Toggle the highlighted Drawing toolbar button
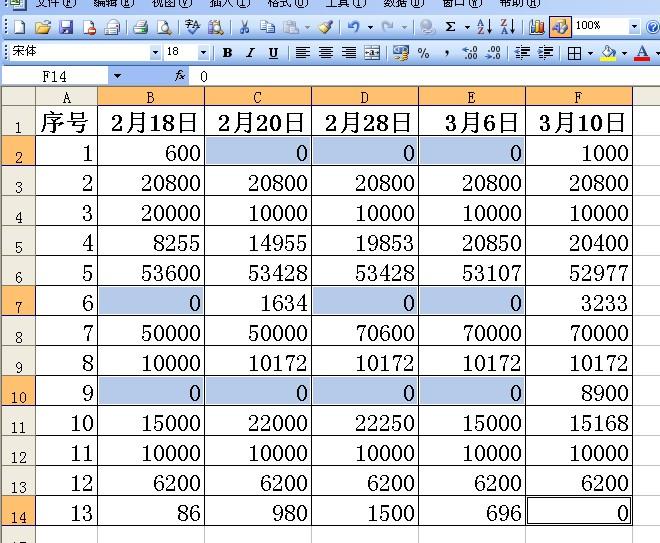Screen dimensions: 660x543 [560, 27]
